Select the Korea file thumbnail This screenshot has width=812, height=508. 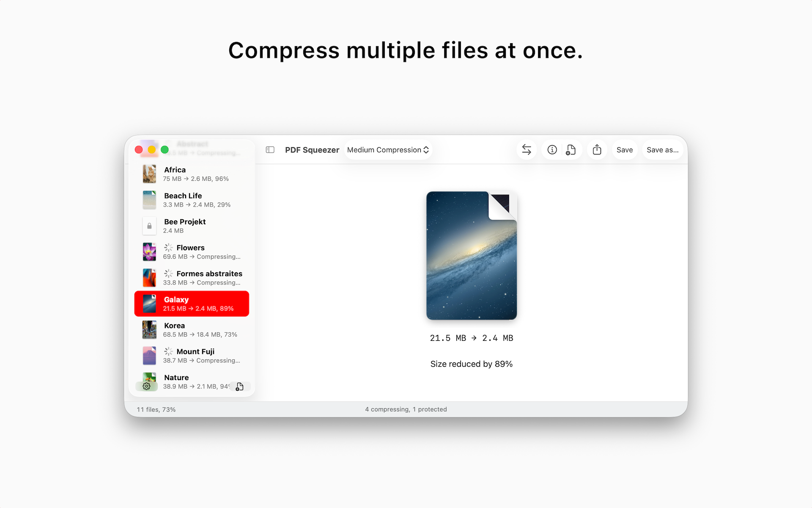pos(149,330)
